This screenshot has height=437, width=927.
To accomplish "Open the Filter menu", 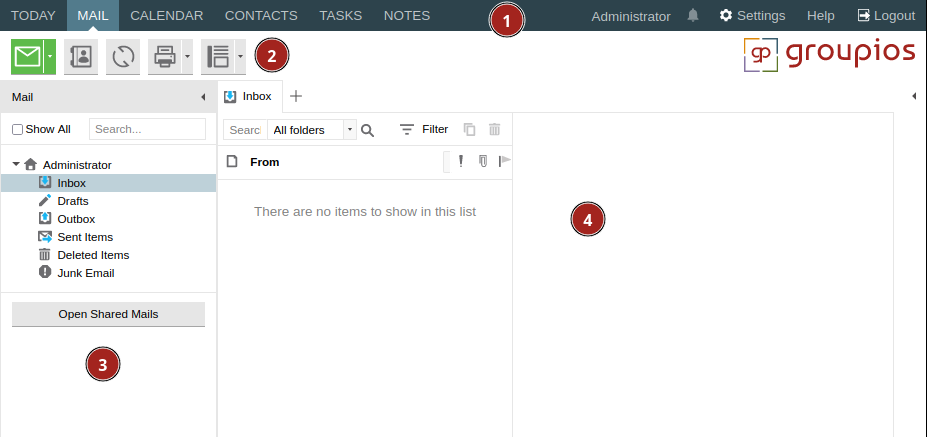I will (424, 130).
